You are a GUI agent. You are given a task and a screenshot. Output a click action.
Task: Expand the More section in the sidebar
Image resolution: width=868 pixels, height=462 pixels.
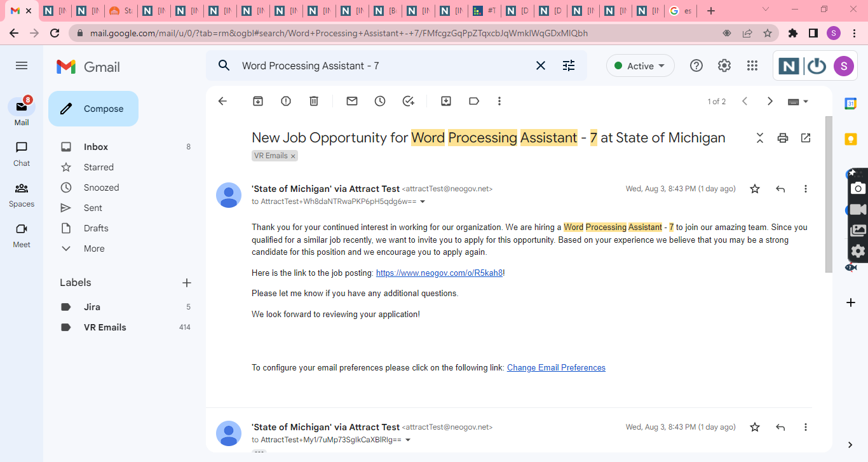[x=94, y=248]
